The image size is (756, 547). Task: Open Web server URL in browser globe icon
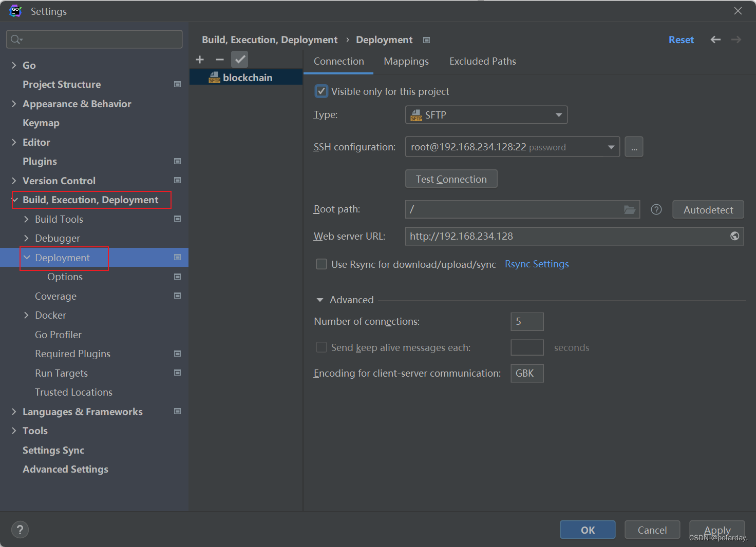[735, 236]
